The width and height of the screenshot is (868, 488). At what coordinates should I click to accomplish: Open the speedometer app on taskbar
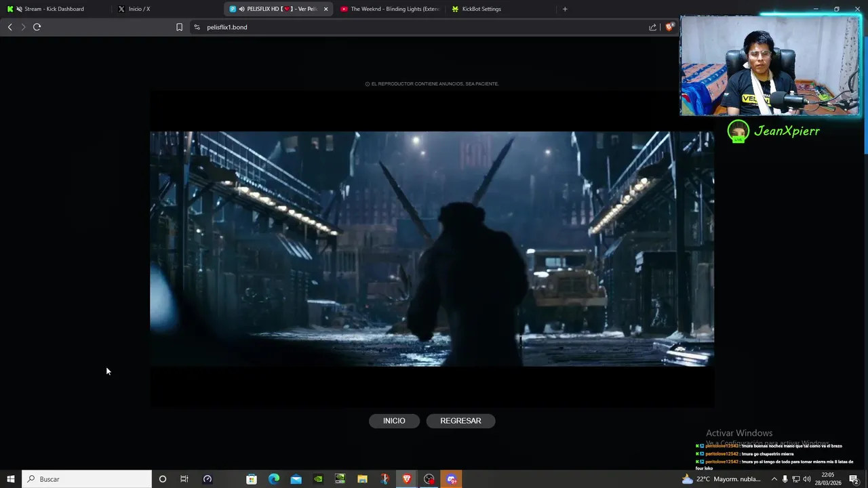tap(208, 479)
